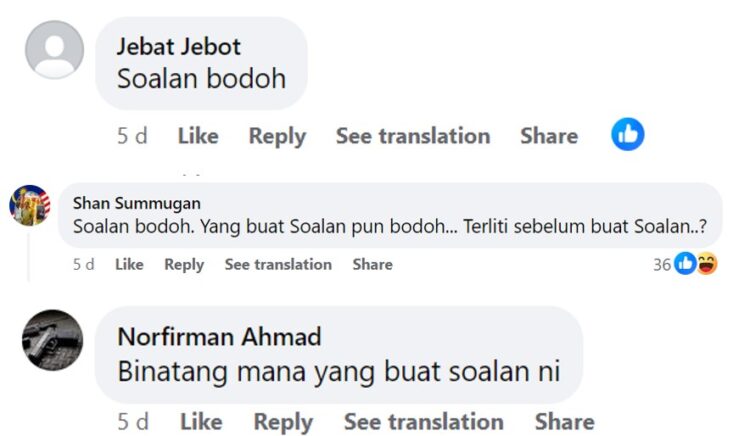This screenshot has width=750, height=436.
Task: Like Jebat Jebot's comment
Action: [x=198, y=136]
